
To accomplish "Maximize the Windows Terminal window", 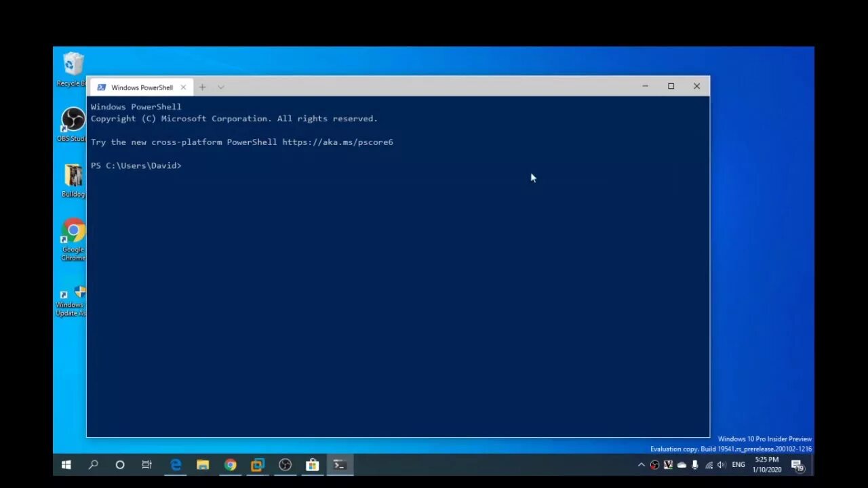I will (671, 86).
